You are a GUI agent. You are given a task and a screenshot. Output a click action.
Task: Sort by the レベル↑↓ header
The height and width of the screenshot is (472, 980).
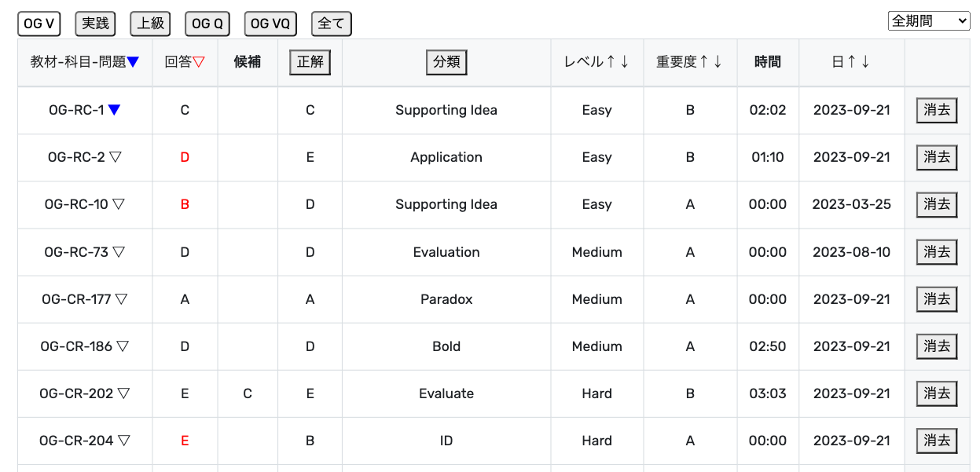596,62
